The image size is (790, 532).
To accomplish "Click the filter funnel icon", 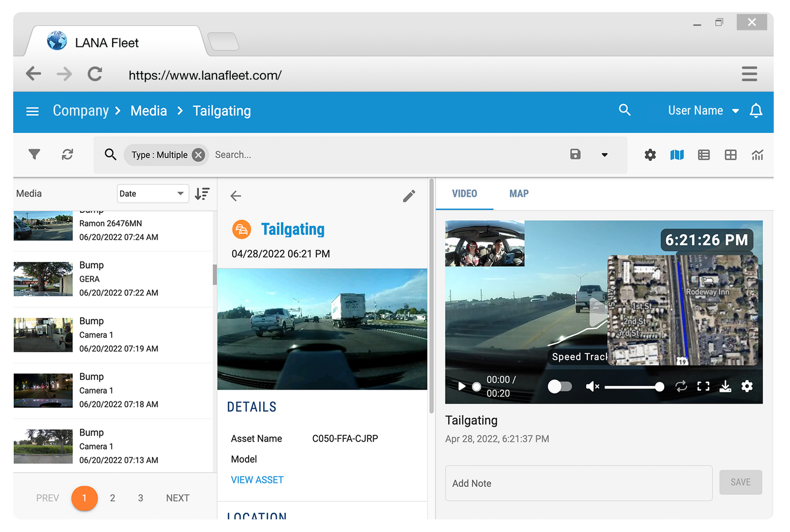I will (x=34, y=154).
